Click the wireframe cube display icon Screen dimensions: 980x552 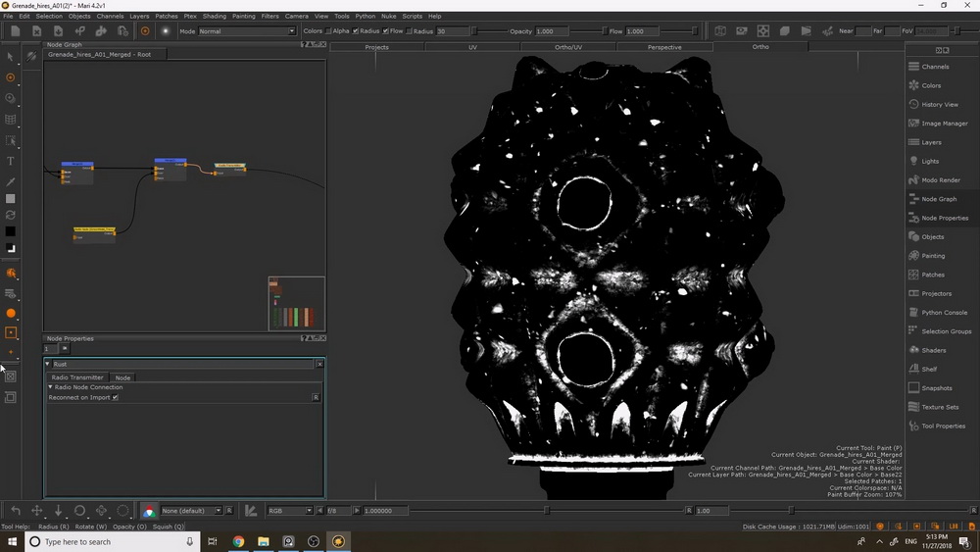[x=720, y=30]
